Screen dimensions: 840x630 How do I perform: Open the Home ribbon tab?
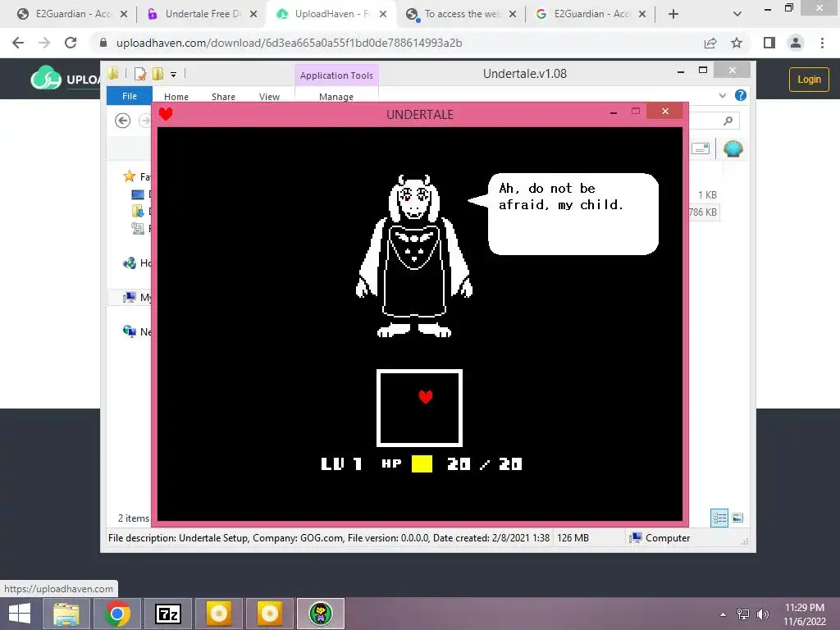176,97
